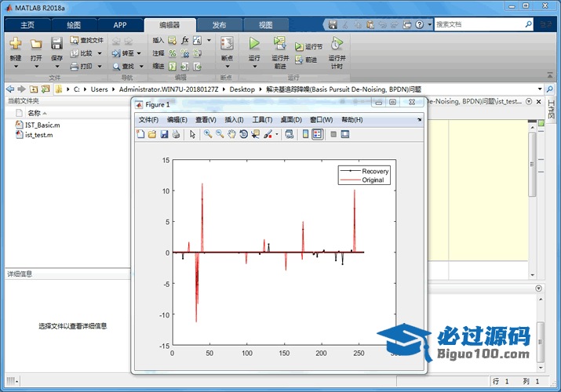Open Figure 1 文件(F) menu
Screen dimensions: 561x392
point(148,120)
